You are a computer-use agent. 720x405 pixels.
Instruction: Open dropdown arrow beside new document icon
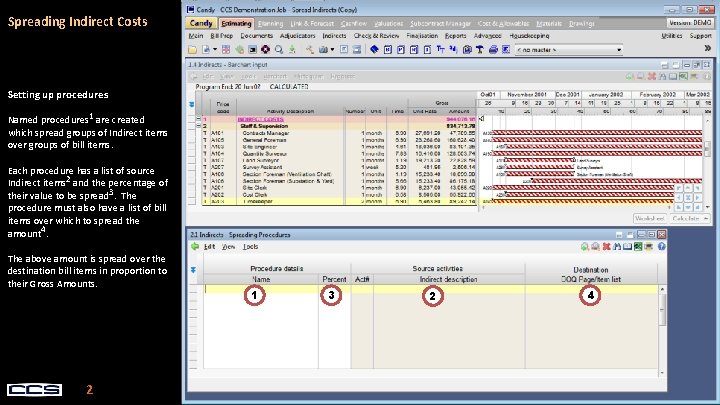(214, 50)
